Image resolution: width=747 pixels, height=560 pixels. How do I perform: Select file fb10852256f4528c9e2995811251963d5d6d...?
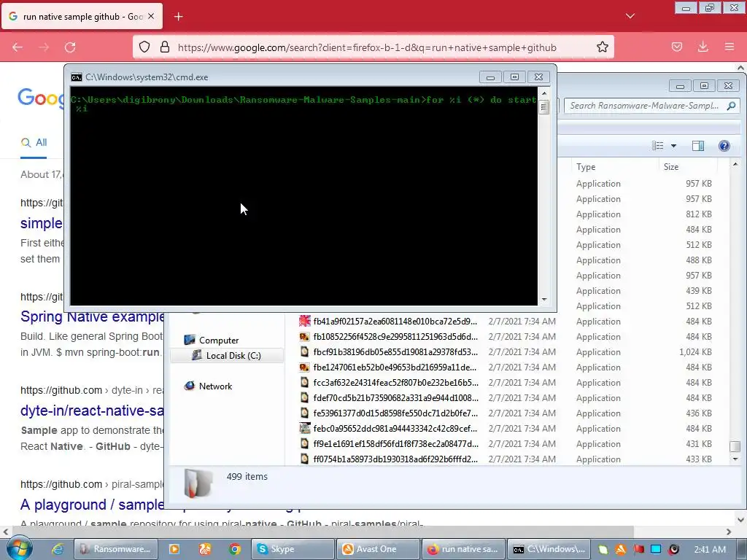click(x=395, y=337)
